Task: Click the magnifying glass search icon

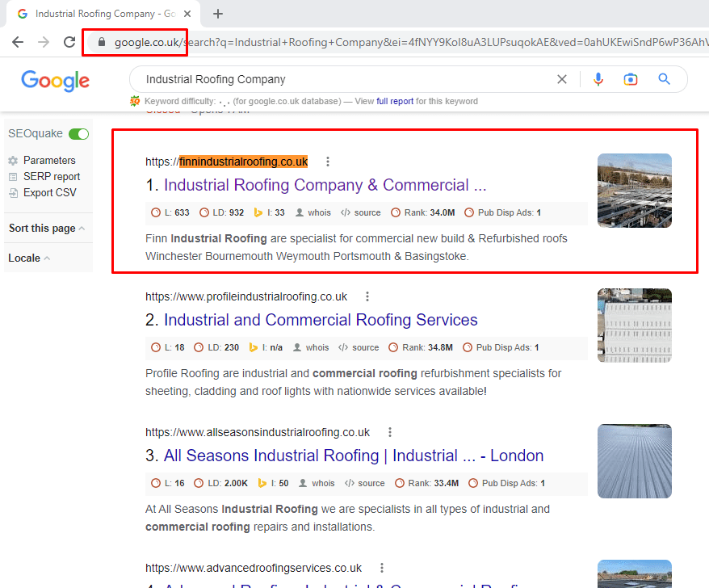Action: (x=664, y=79)
